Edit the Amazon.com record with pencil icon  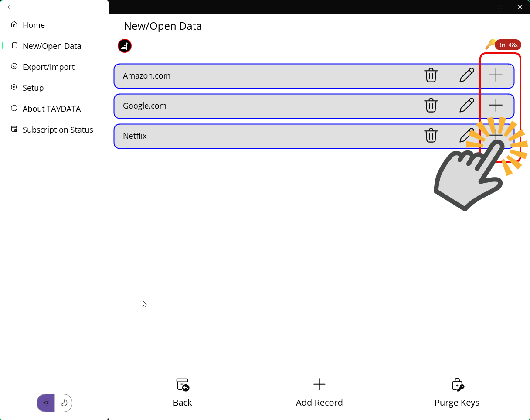(x=467, y=75)
